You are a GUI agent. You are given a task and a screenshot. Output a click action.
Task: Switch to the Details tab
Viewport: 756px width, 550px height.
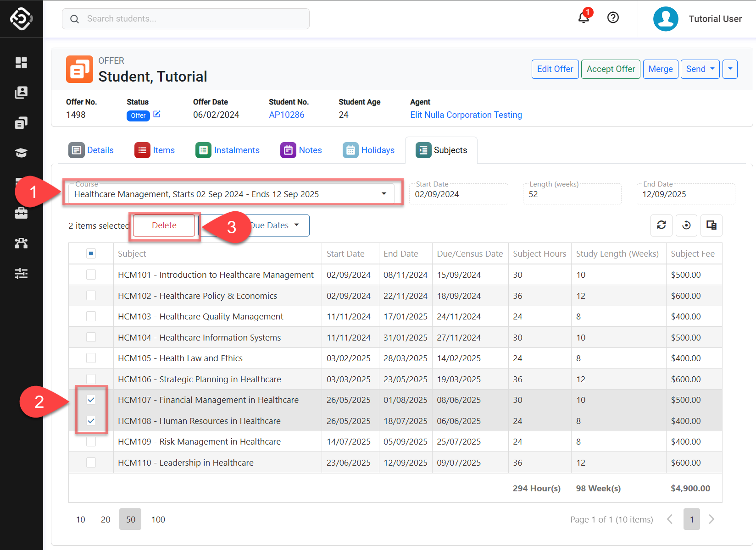tap(91, 150)
